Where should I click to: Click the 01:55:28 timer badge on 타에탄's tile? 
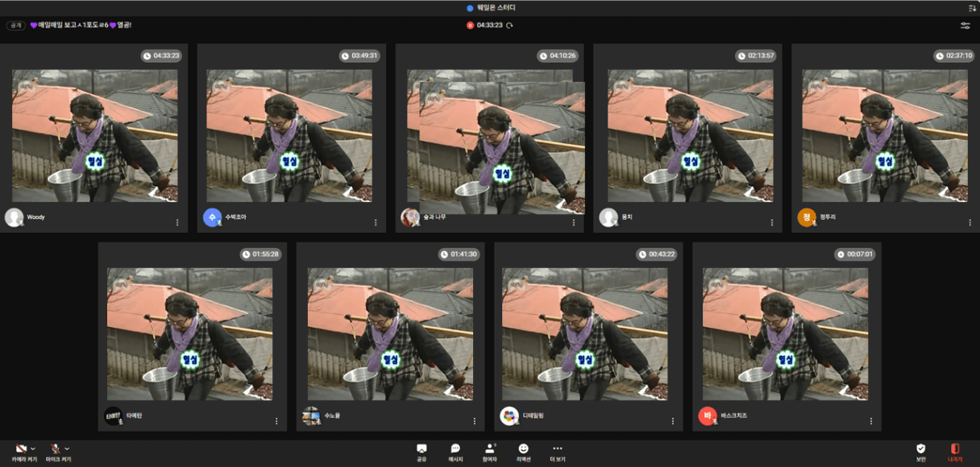click(x=261, y=254)
